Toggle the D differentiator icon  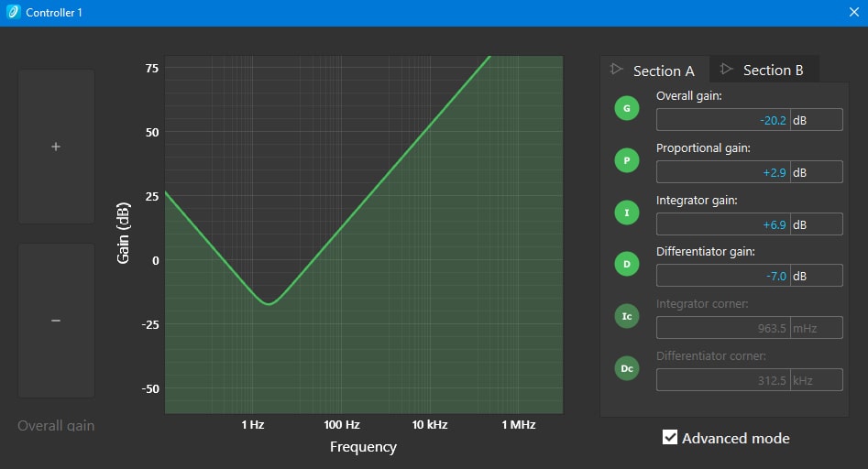(x=626, y=264)
